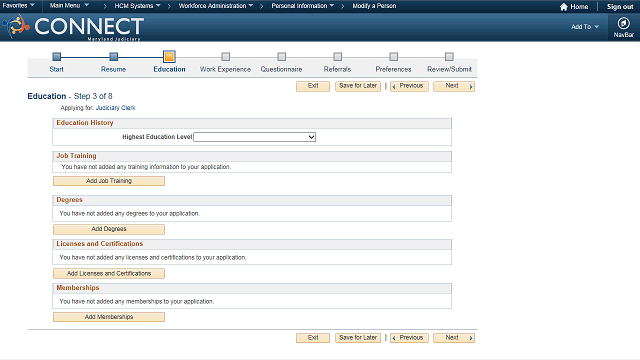The width and height of the screenshot is (640, 360).
Task: Open the Main Menu navigation item
Action: coord(69,6)
